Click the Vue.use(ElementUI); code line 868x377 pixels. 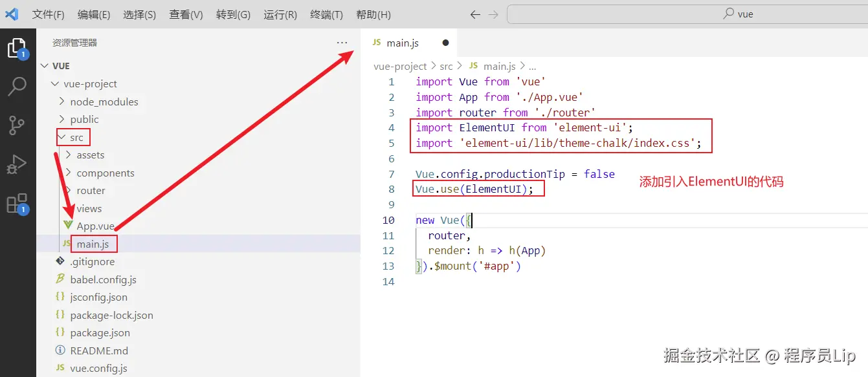coord(474,189)
